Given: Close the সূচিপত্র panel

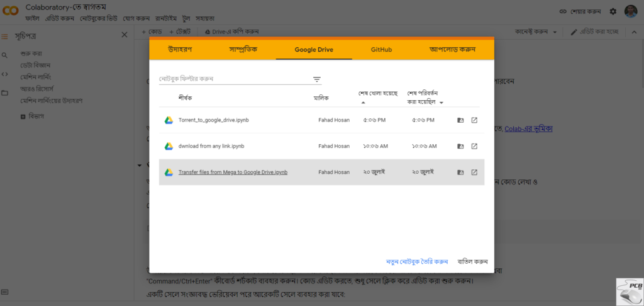Looking at the screenshot, I should point(125,35).
